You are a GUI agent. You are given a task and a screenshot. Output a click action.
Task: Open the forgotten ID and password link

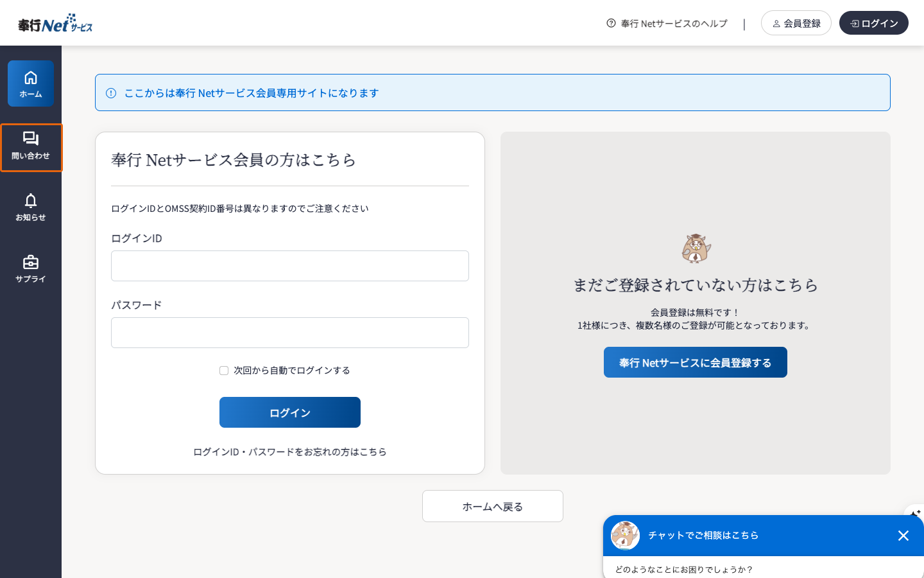tap(289, 451)
